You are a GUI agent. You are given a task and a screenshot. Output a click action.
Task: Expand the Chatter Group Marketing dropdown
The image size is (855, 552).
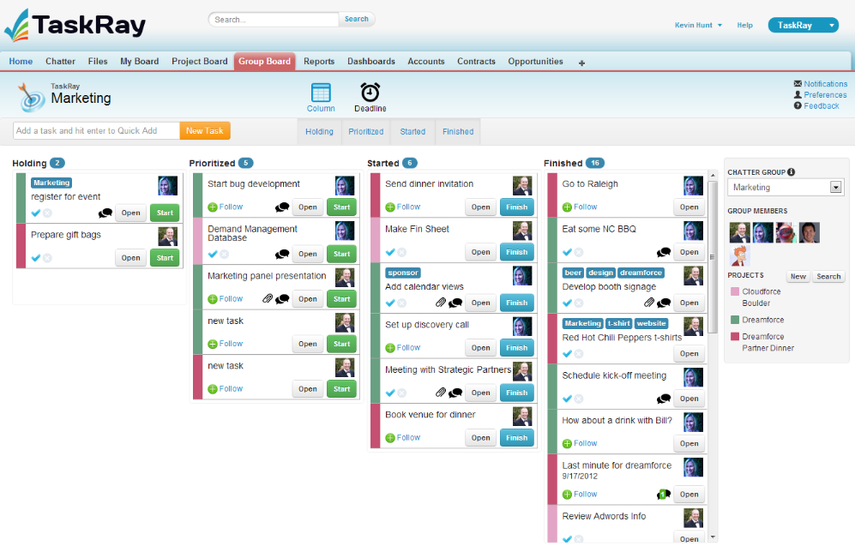[835, 187]
